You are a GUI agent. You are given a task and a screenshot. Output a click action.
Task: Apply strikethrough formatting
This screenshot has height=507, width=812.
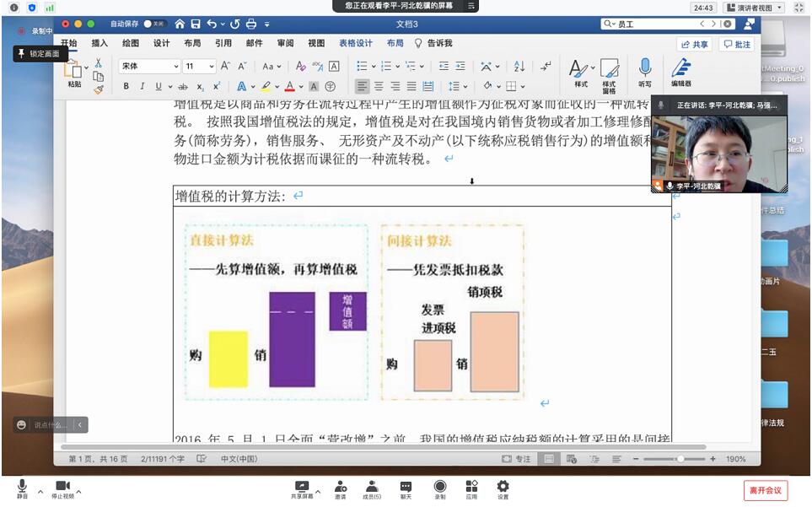[x=183, y=87]
